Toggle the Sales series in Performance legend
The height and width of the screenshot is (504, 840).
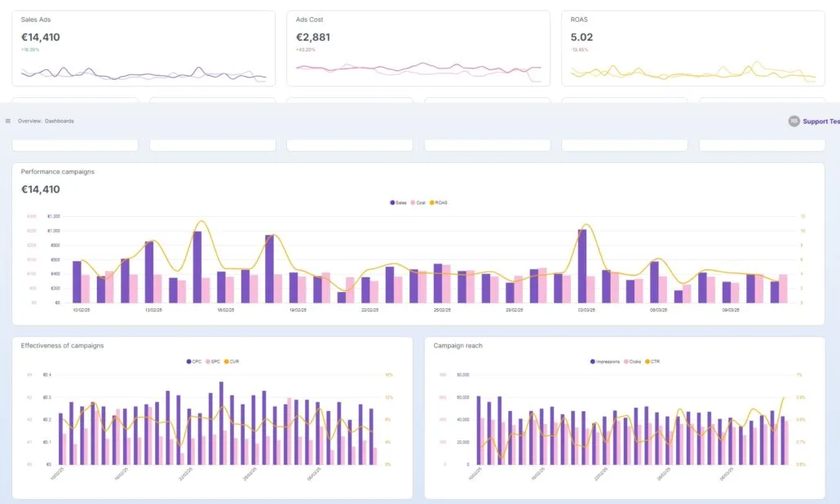[398, 203]
